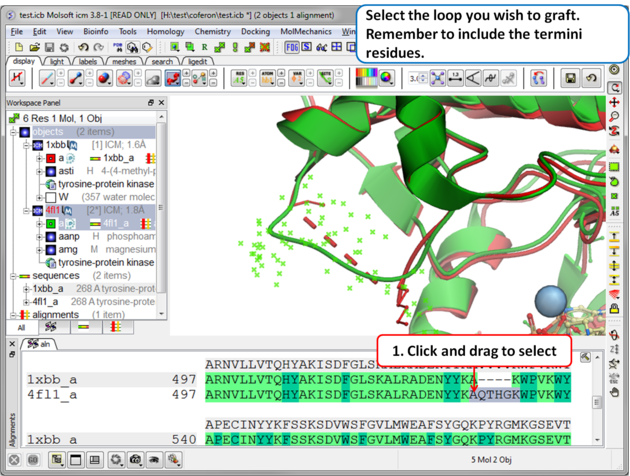Toggle the red display box for chain a in 1xbb
This screenshot has height=476, width=630.
point(51,158)
